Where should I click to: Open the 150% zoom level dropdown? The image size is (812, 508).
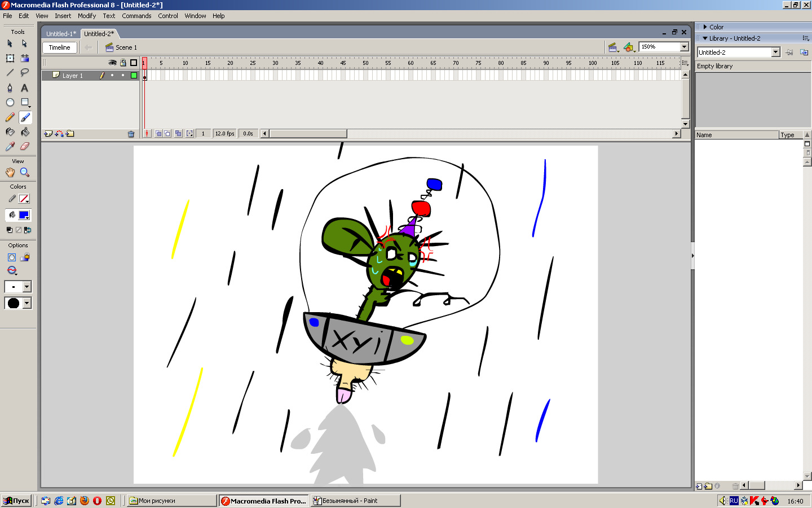point(684,47)
